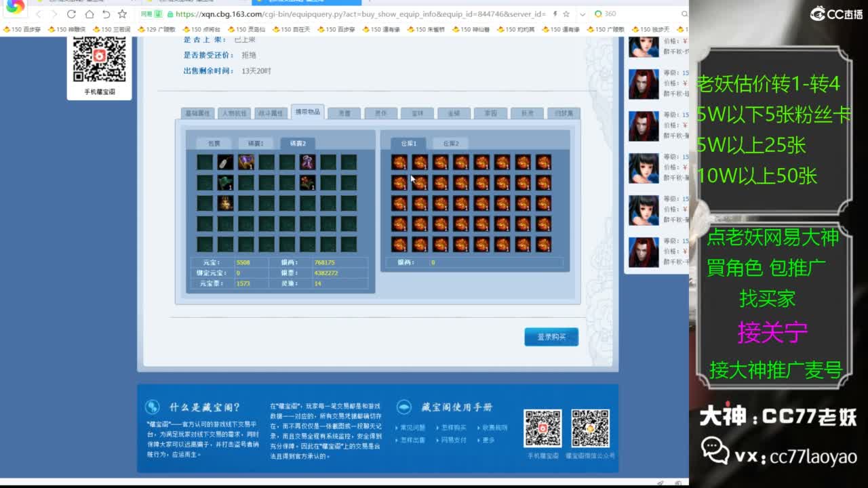The image size is (868, 488).
Task: Open the browser home page icon
Action: (89, 14)
